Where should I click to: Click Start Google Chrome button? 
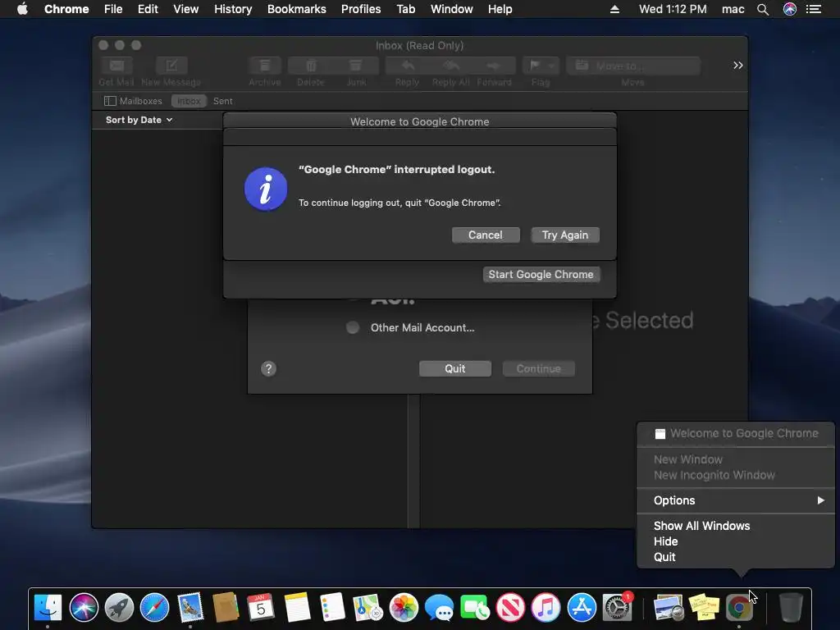coord(541,274)
